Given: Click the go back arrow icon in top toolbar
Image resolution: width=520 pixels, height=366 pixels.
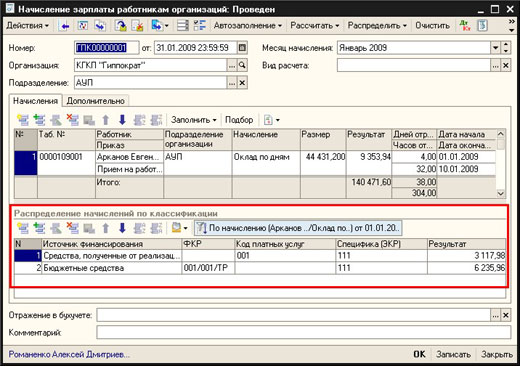Looking at the screenshot, I should pos(65,26).
